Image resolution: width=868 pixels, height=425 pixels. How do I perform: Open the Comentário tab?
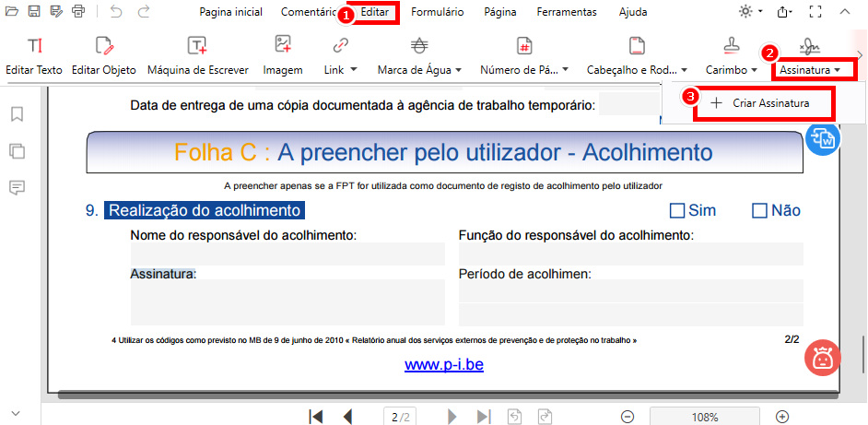309,12
